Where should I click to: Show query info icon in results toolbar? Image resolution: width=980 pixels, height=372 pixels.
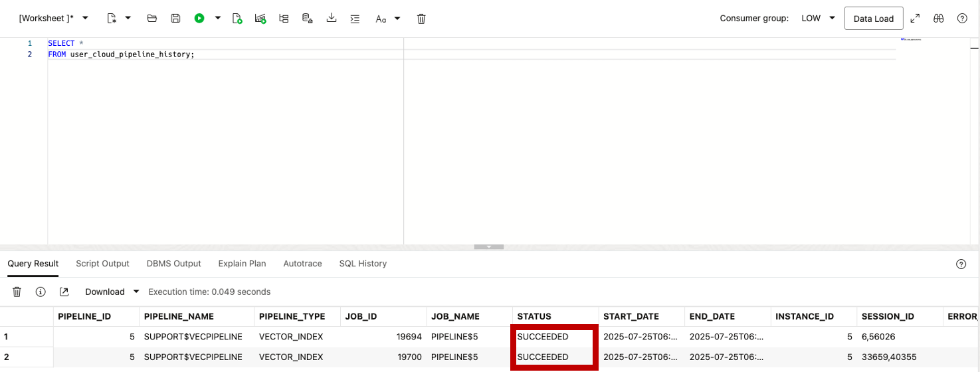[41, 292]
